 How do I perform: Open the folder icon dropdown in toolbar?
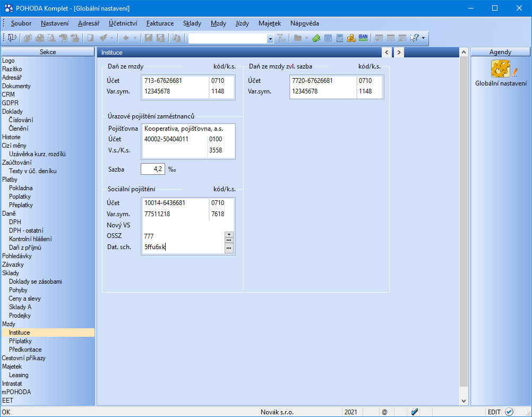[x=306, y=38]
